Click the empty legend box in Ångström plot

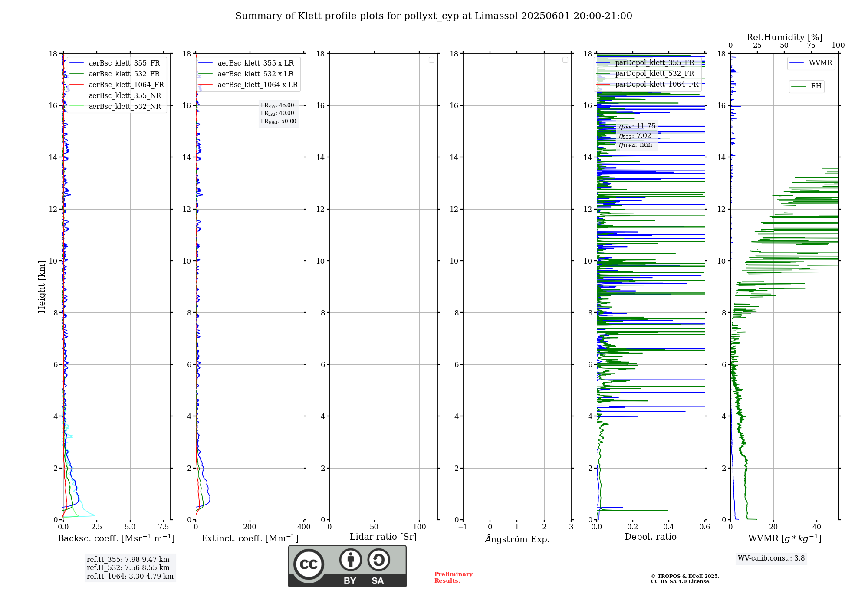pyautogui.click(x=565, y=60)
